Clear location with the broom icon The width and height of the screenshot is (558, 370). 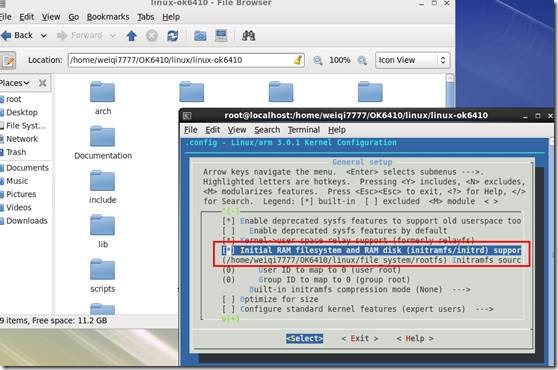[x=298, y=60]
